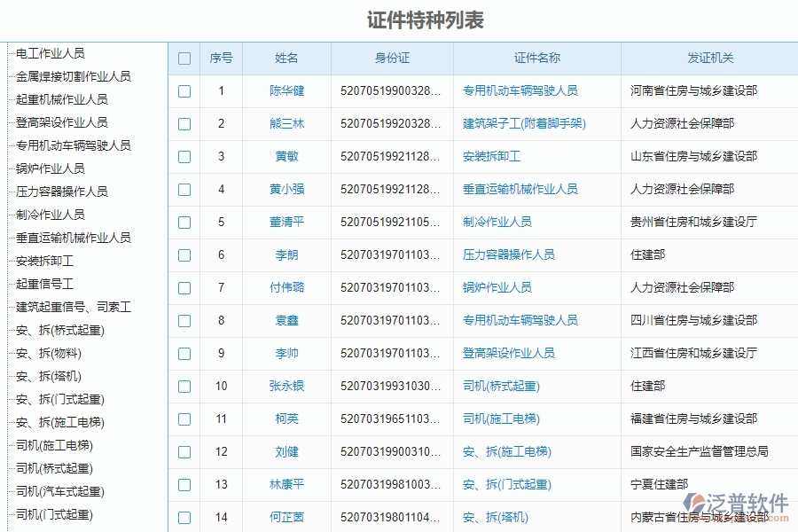This screenshot has width=798, height=532.
Task: Click the 序号 column header
Action: click(221, 59)
